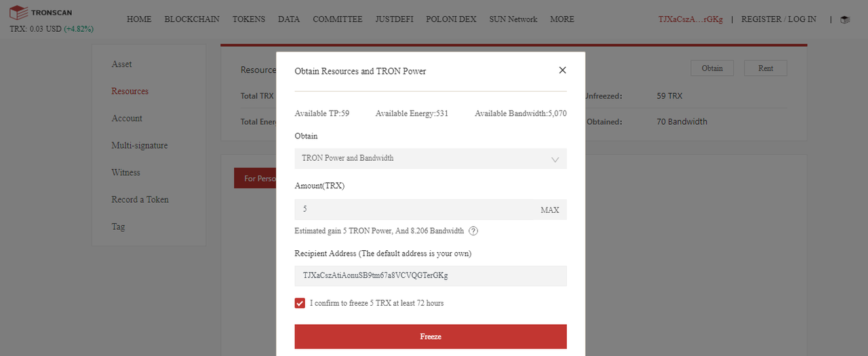This screenshot has width=868, height=356.
Task: Click the 59 TRX unfreezed value
Action: (670, 96)
